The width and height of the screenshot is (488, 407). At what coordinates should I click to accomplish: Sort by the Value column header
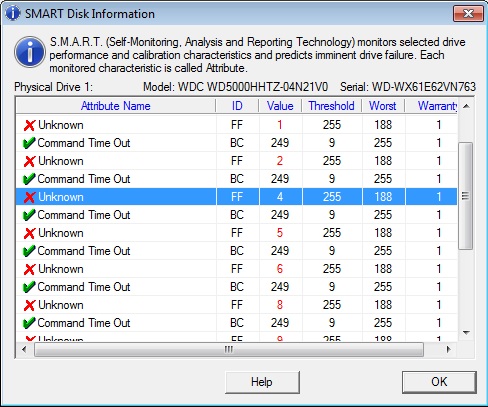(280, 106)
